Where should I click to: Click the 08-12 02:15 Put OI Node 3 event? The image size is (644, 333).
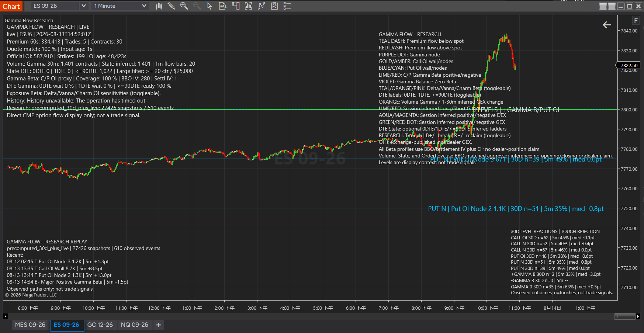tap(58, 261)
